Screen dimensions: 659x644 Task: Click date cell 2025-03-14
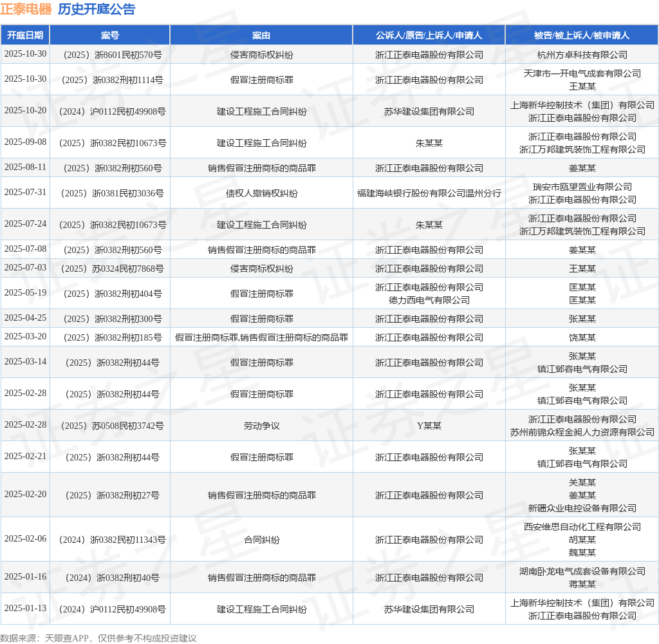tap(25, 362)
